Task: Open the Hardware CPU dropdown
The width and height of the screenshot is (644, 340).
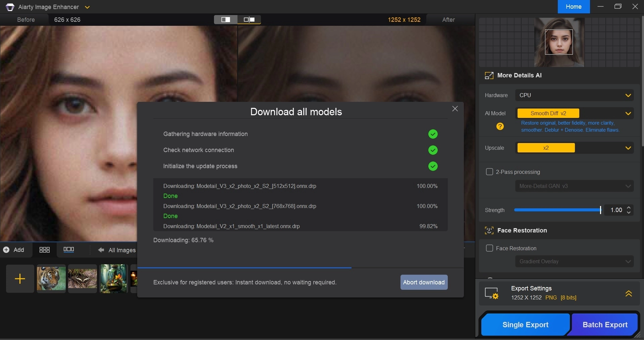Action: coord(574,95)
